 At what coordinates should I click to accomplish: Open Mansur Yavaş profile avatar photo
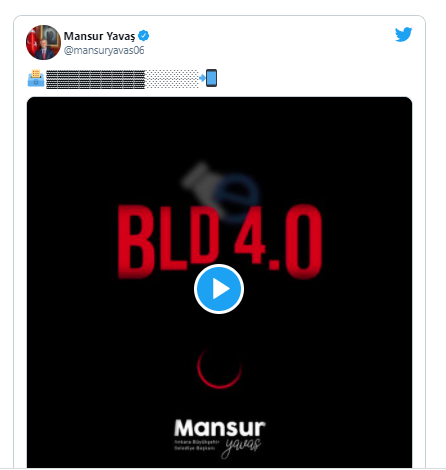pyautogui.click(x=43, y=42)
